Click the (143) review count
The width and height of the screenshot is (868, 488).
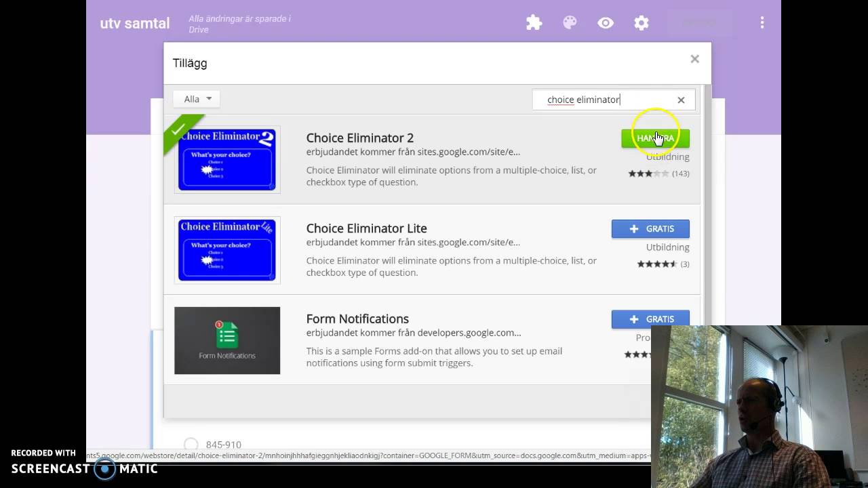[681, 174]
